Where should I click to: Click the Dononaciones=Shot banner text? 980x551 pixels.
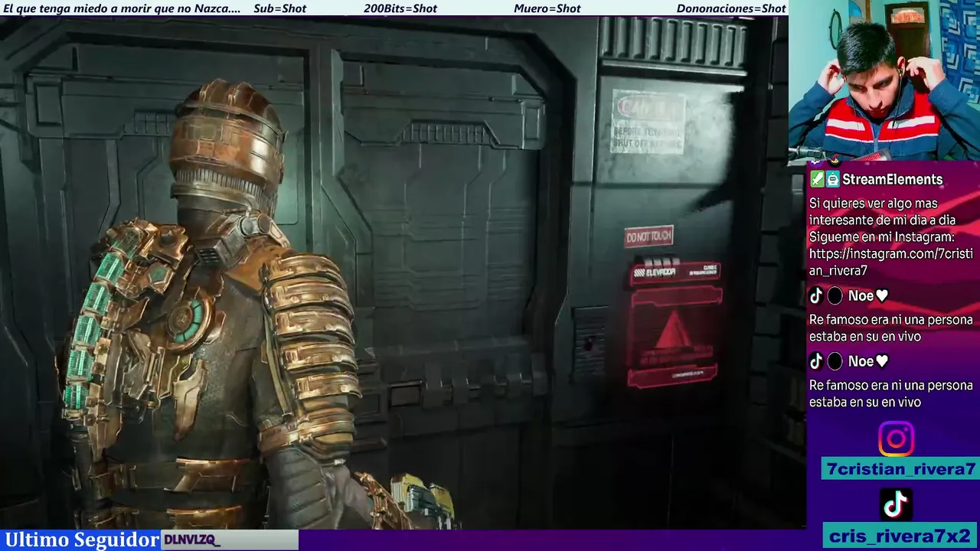coord(731,8)
